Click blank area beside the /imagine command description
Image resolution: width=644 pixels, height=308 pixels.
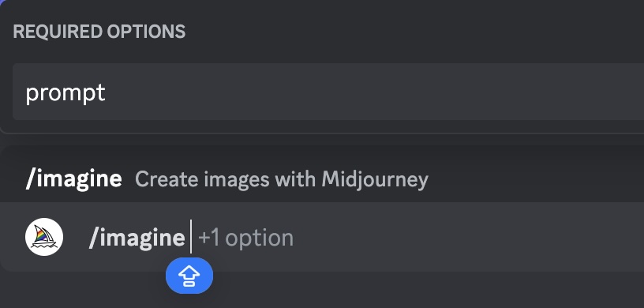click(x=534, y=179)
